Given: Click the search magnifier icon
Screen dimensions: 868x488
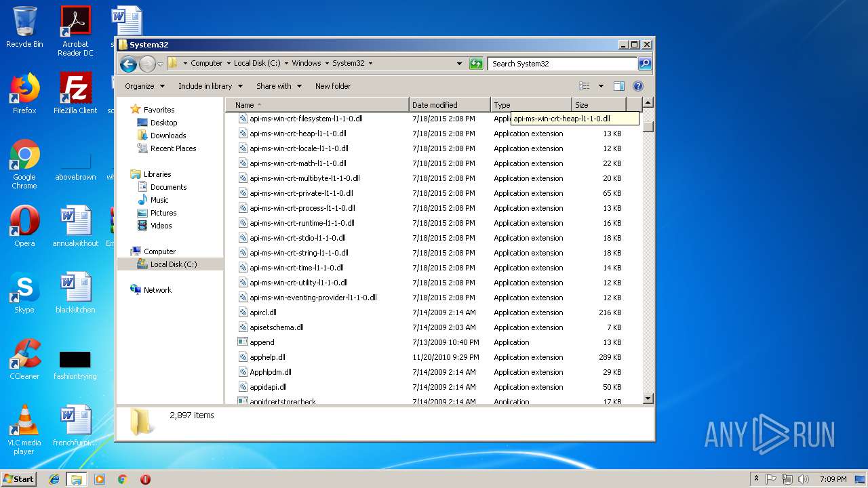Looking at the screenshot, I should tap(645, 63).
